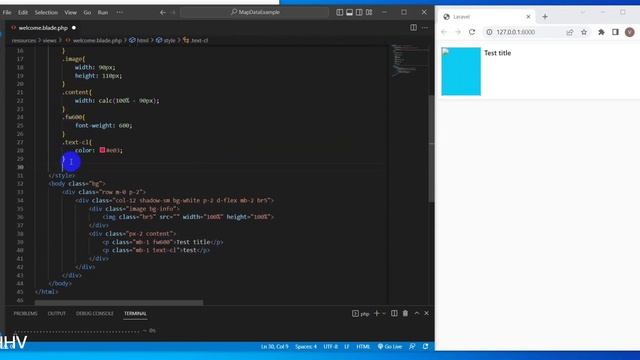Toggle primary sidebar layout icon
The image size is (640, 360).
point(340,12)
